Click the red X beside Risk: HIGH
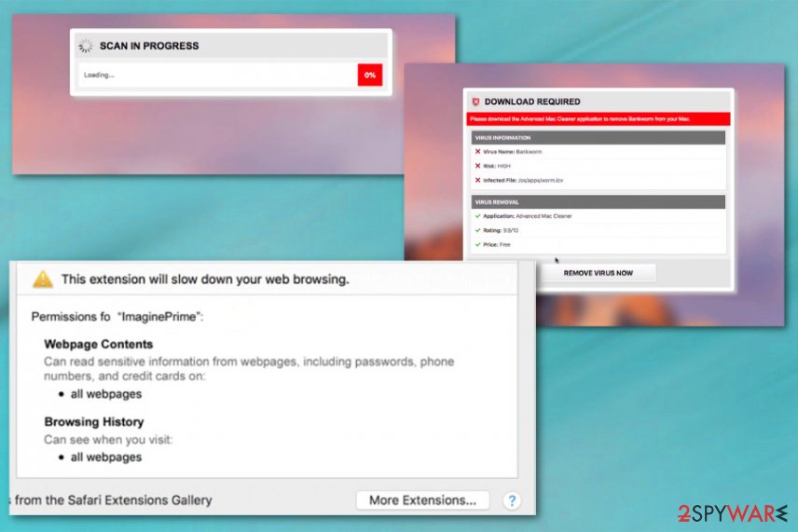Image resolution: width=798 pixels, height=532 pixels. pos(477,166)
